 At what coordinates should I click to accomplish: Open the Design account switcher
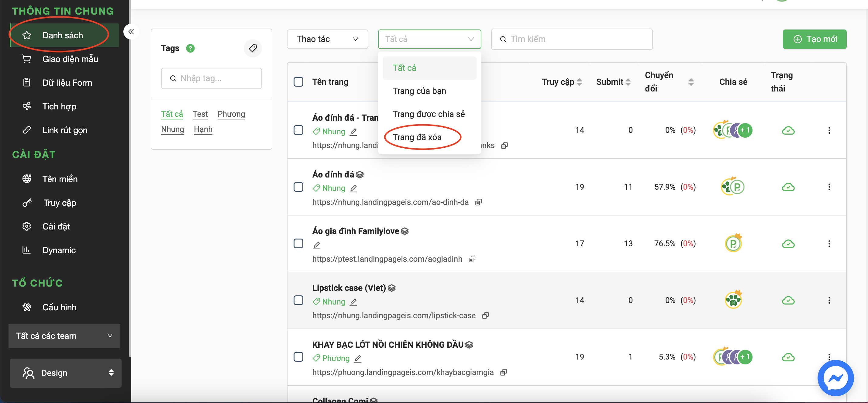pyautogui.click(x=65, y=373)
